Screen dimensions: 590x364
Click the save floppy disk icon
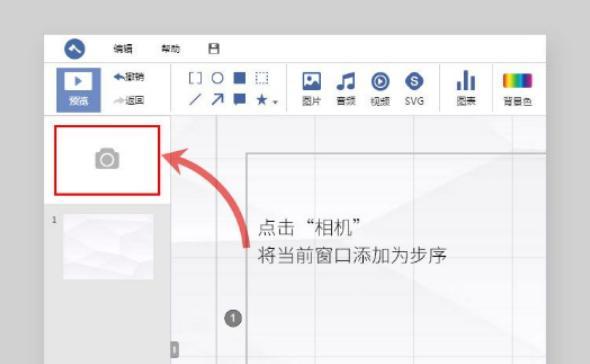[x=214, y=49]
